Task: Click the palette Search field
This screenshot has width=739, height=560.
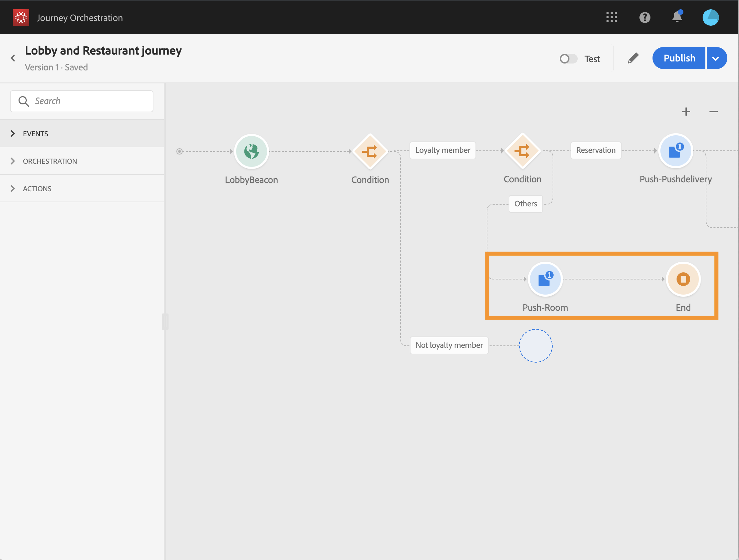Action: coord(82,101)
